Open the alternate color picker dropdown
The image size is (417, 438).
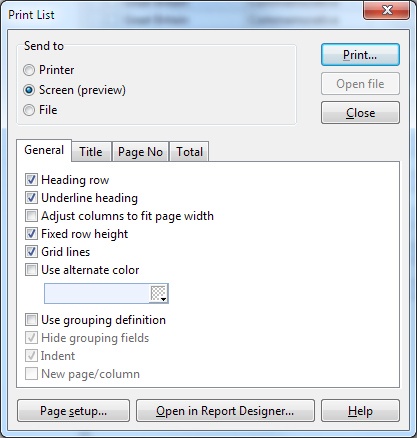pos(159,294)
